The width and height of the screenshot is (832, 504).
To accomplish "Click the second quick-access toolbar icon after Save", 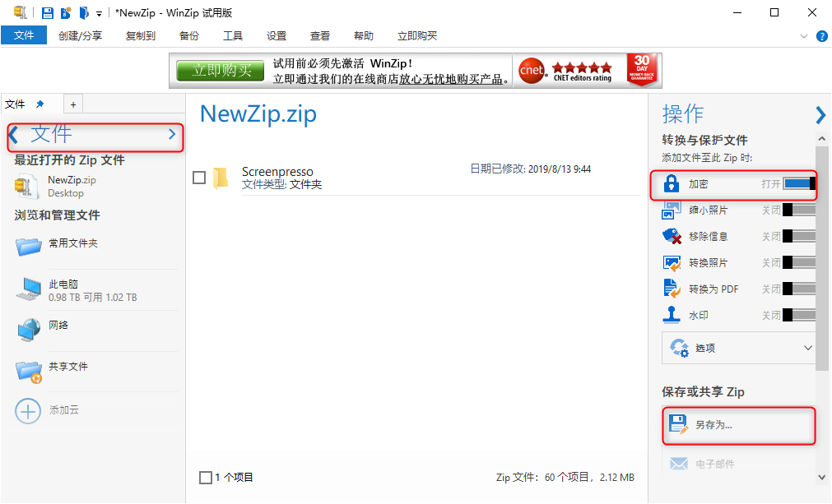I will pos(66,12).
